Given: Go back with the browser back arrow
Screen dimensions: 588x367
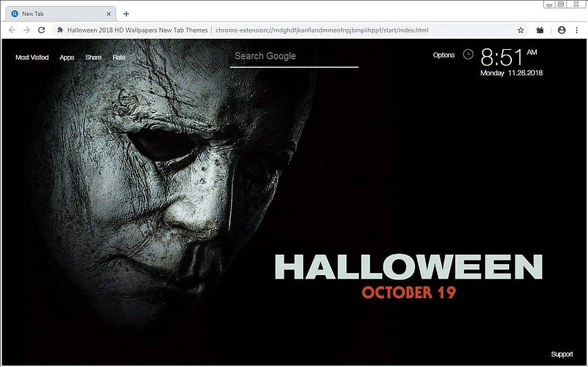Looking at the screenshot, I should [x=12, y=30].
